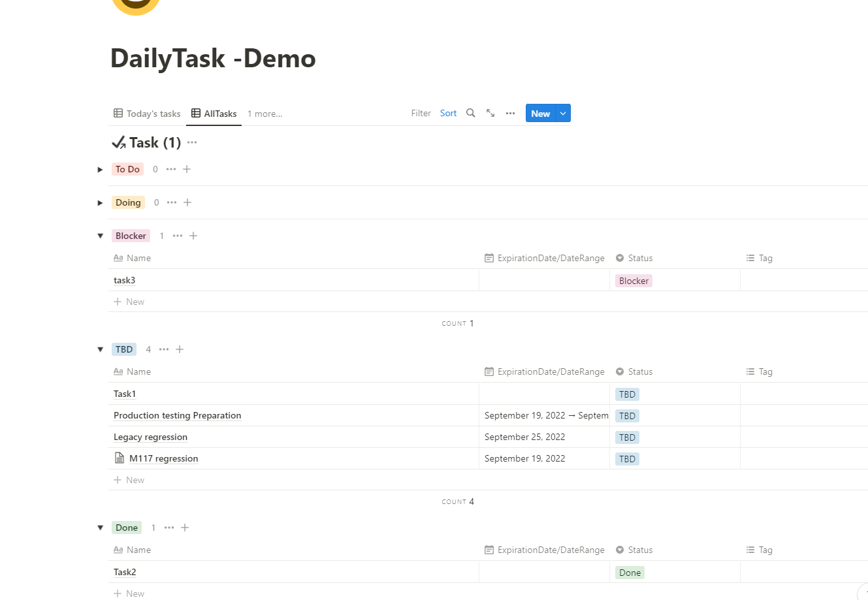
Task: Click the Blocker group label tag
Action: (x=131, y=236)
